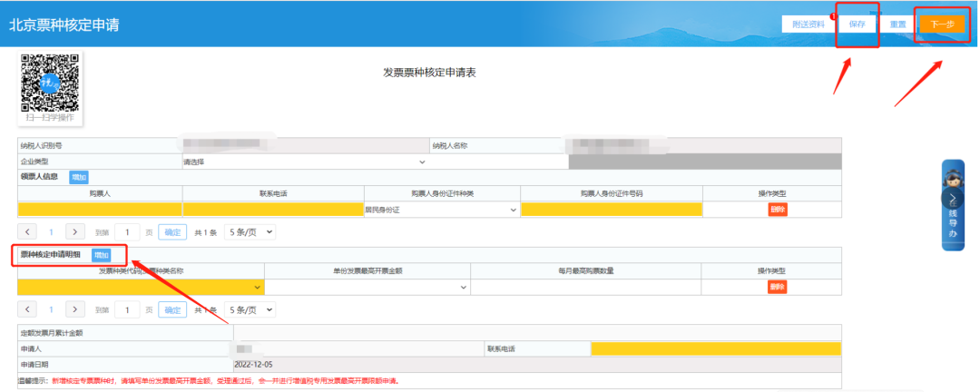Save the form with 保存

coord(857,24)
